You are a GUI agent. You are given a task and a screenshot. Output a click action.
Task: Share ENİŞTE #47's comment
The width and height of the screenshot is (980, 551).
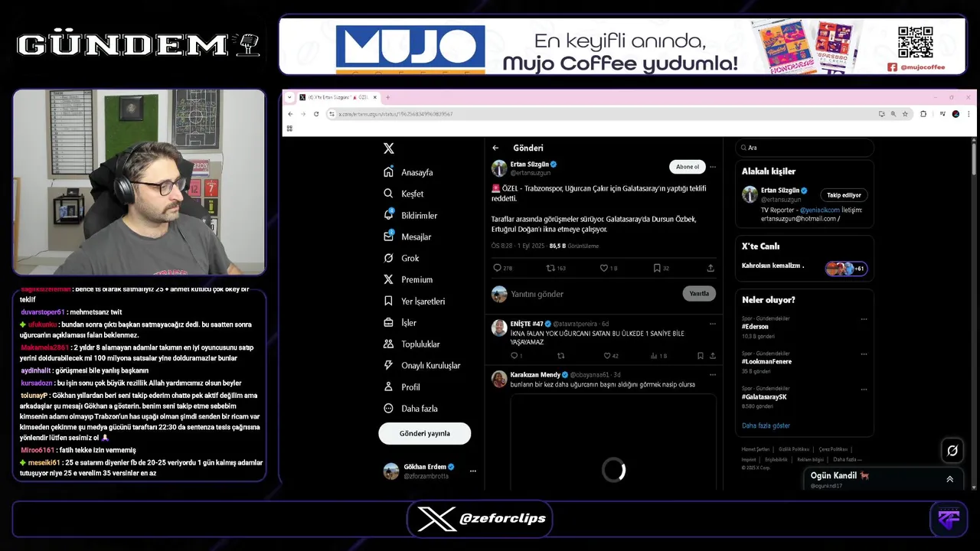pos(713,356)
